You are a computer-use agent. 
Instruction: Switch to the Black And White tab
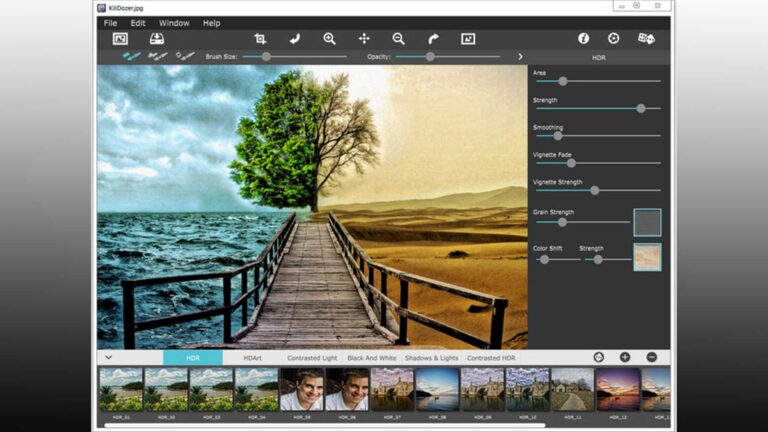[x=371, y=357]
